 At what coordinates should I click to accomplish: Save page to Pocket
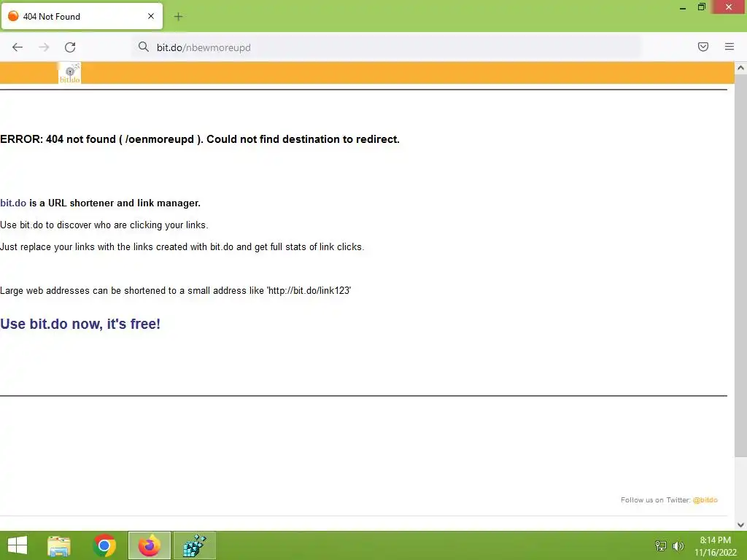703,47
